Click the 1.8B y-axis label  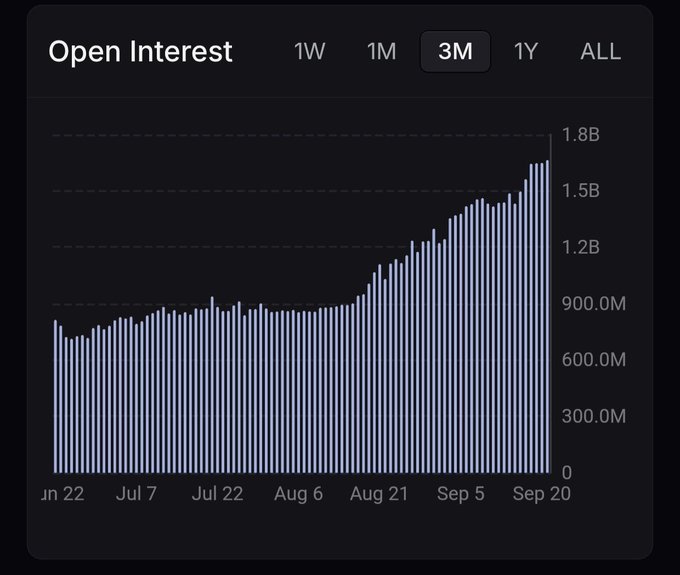pos(581,135)
